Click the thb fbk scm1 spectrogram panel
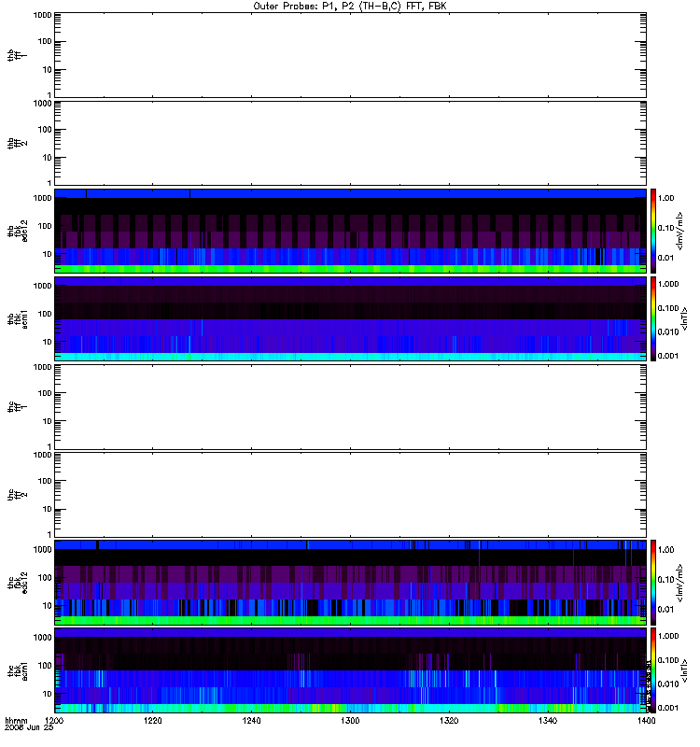This screenshot has height=747, width=700. tap(351, 318)
